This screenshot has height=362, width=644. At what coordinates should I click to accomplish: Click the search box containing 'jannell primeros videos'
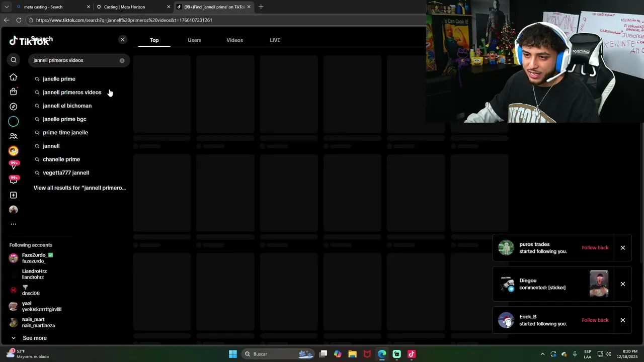[x=79, y=60]
